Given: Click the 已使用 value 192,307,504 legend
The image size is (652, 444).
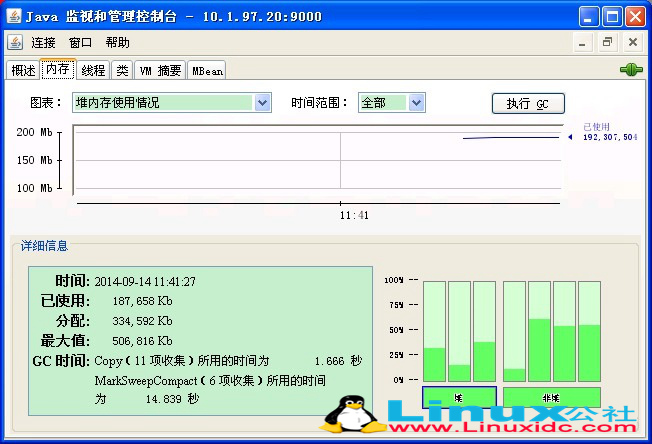Looking at the screenshot, I should click(x=610, y=137).
